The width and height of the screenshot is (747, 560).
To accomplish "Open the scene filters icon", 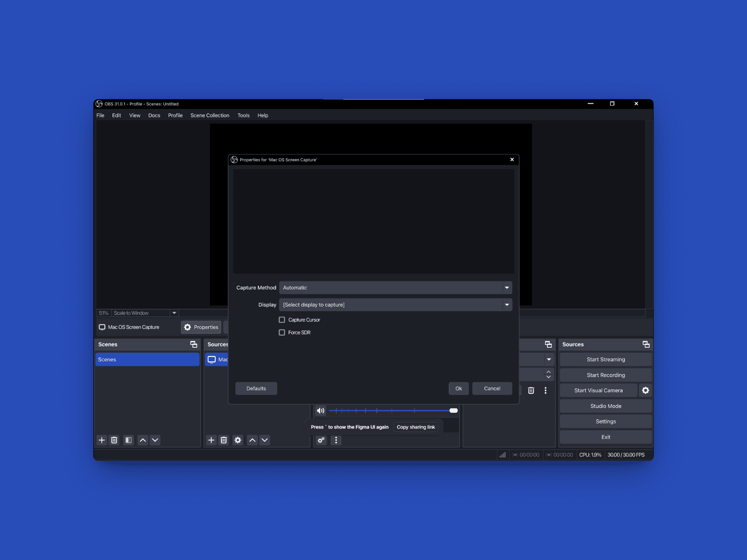I will (x=128, y=440).
